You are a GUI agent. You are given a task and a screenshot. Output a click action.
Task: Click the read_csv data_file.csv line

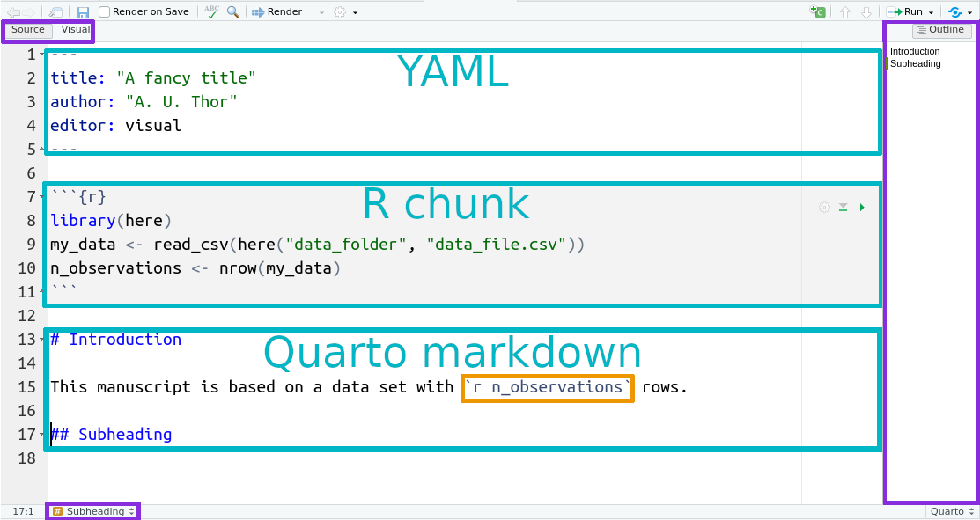(318, 244)
